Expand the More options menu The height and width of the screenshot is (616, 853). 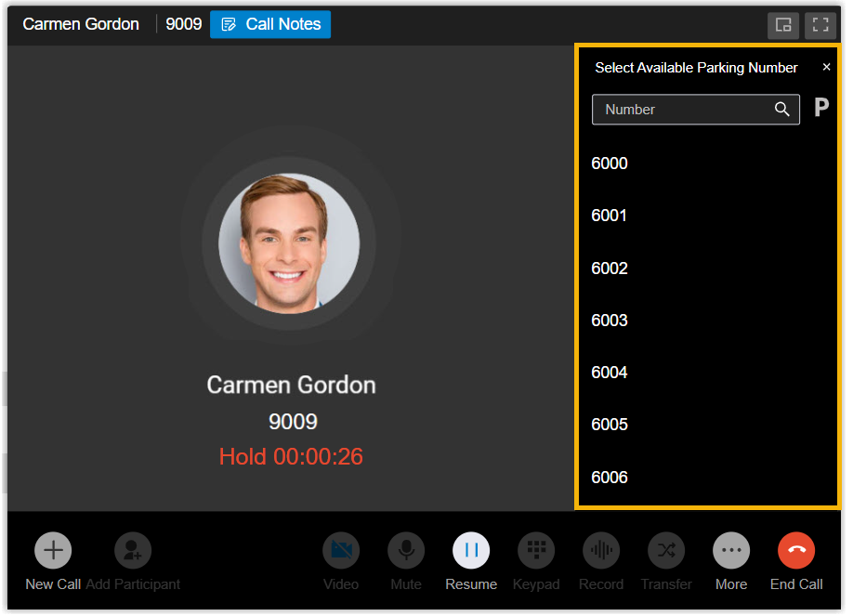731,550
